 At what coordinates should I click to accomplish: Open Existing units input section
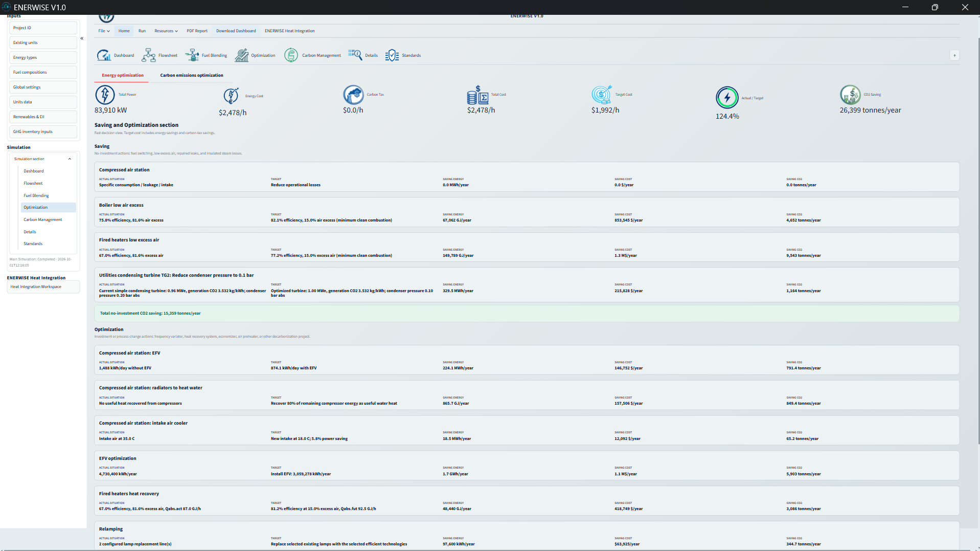(43, 42)
